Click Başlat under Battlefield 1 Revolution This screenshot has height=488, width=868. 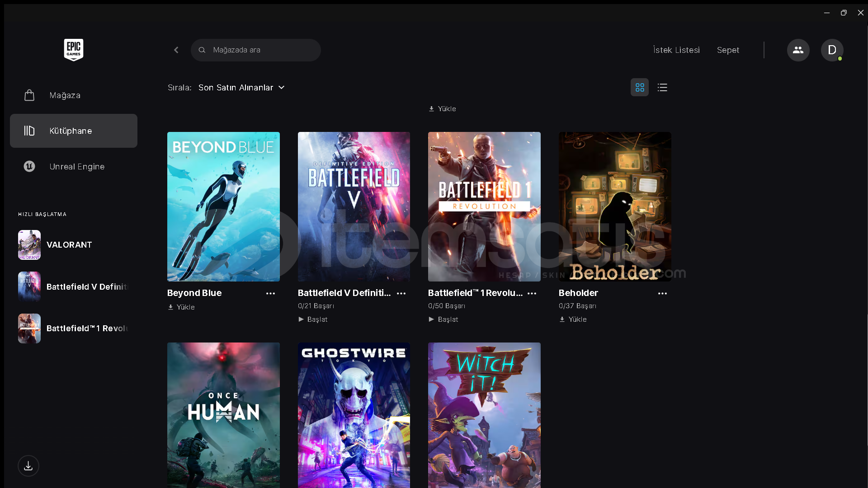coord(443,319)
